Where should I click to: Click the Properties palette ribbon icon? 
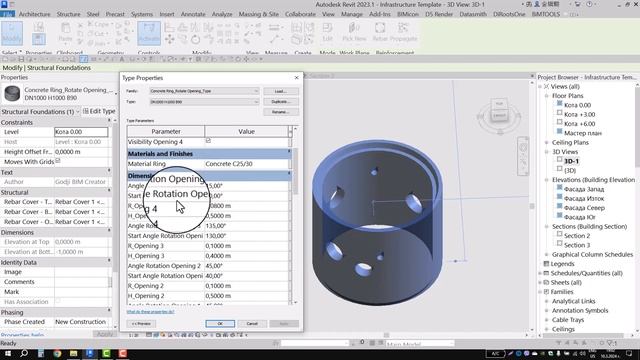coord(39,40)
